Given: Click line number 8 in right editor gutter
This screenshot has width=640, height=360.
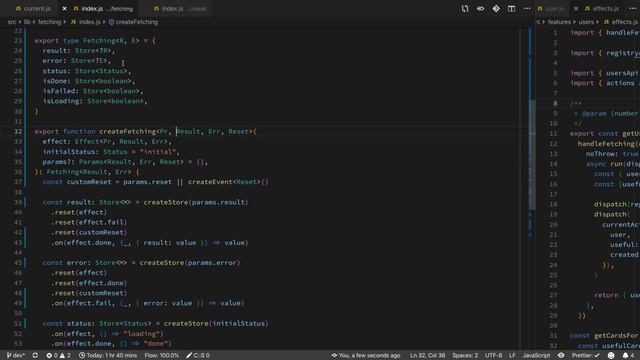Looking at the screenshot, I should [x=555, y=104].
